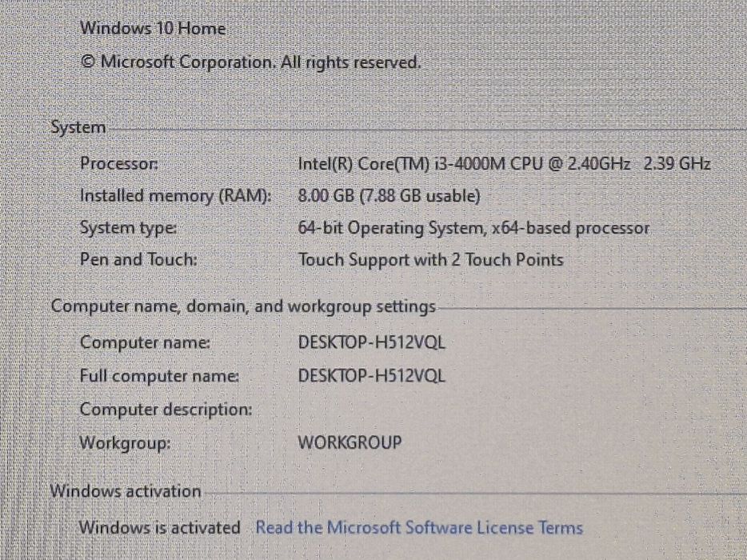Click the Pen and Touch label
This screenshot has height=560, width=747.
[x=138, y=260]
